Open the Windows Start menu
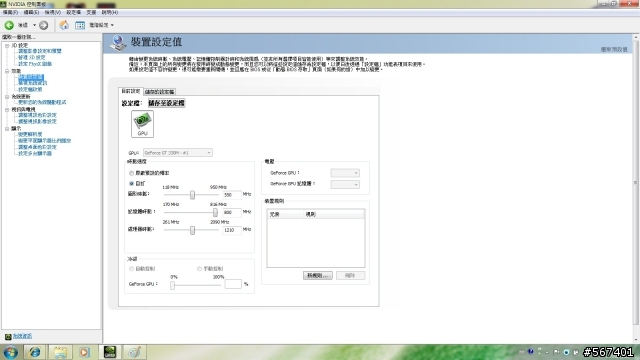The width and height of the screenshot is (640, 360). (x=11, y=352)
